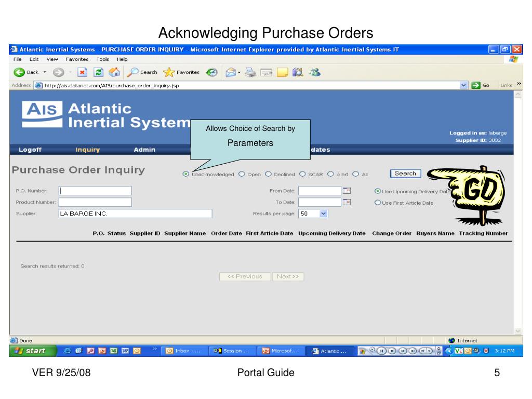This screenshot has height=399, width=532.
Task: Select the Alert radio button
Action: pyautogui.click(x=330, y=174)
